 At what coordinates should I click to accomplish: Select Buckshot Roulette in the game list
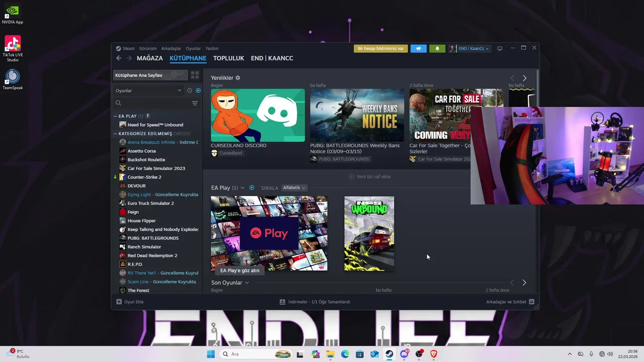pyautogui.click(x=146, y=159)
